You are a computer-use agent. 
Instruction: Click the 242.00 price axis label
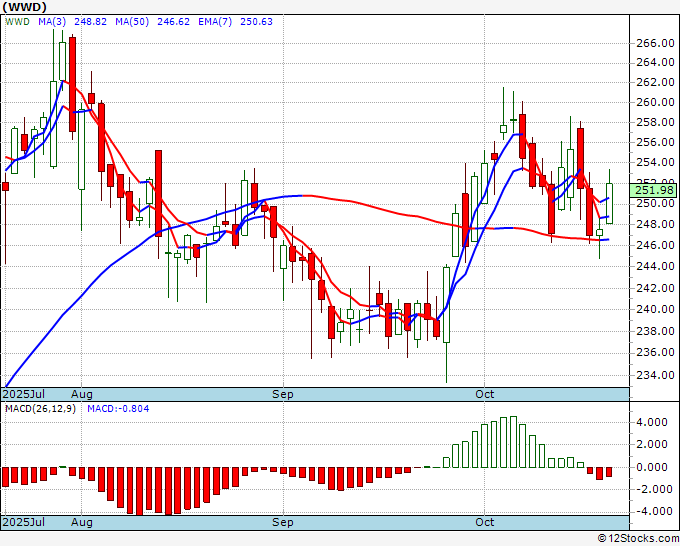point(655,288)
